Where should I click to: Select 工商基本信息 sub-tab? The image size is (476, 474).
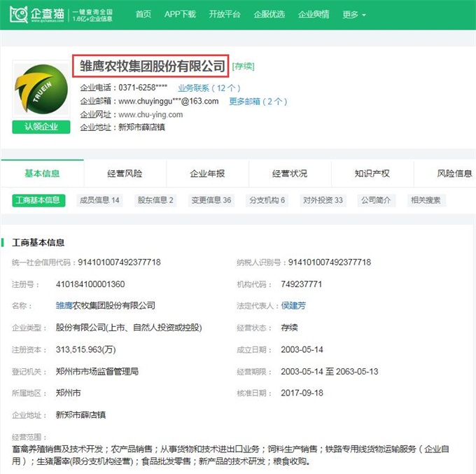(38, 200)
